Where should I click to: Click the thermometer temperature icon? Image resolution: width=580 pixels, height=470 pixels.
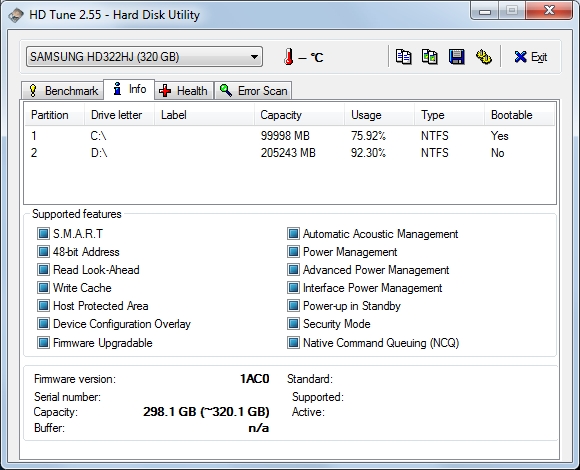[289, 57]
